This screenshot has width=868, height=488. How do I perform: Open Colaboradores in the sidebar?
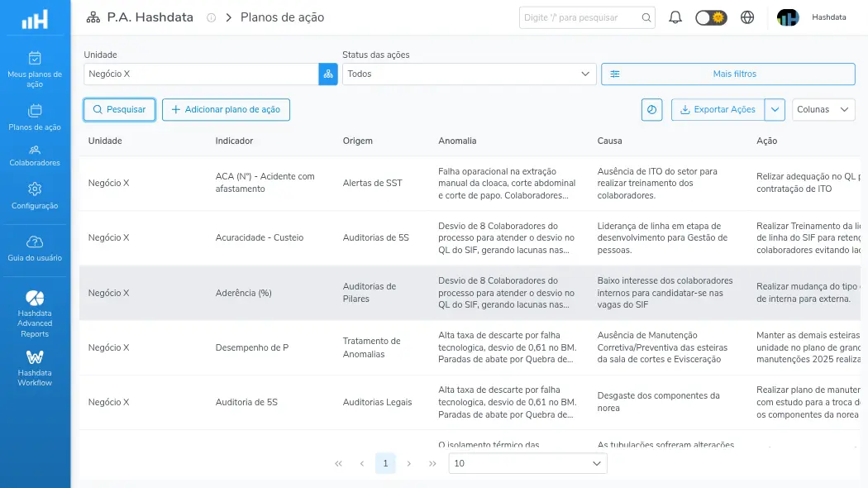pos(35,155)
